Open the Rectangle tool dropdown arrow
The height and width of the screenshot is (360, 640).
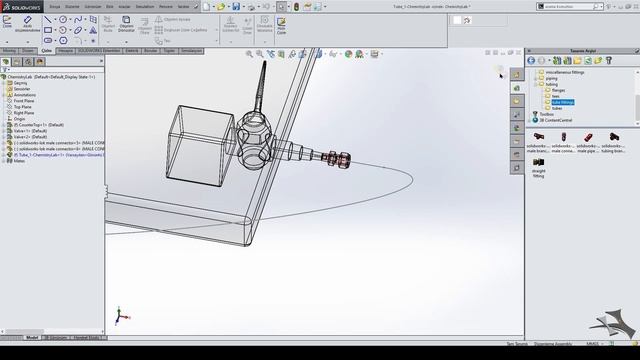55,30
